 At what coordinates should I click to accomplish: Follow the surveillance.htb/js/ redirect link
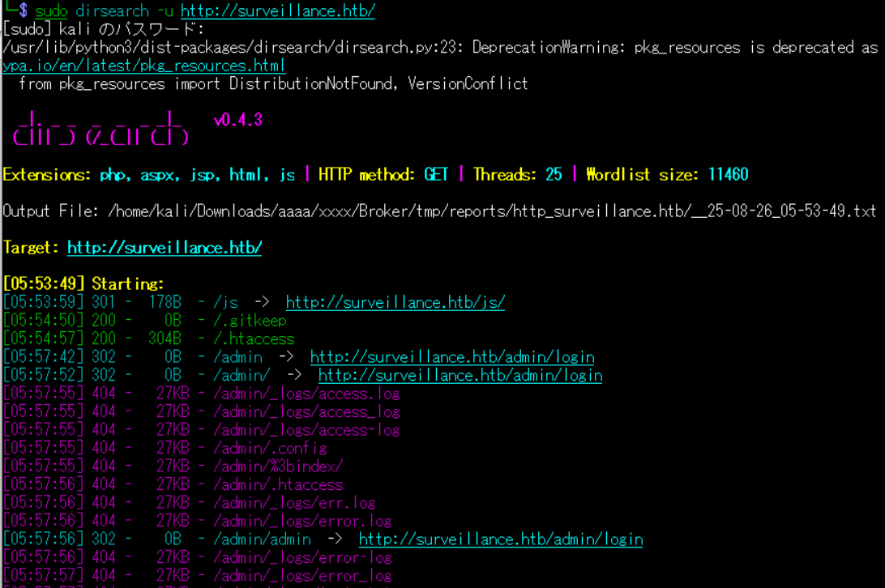[x=395, y=303]
